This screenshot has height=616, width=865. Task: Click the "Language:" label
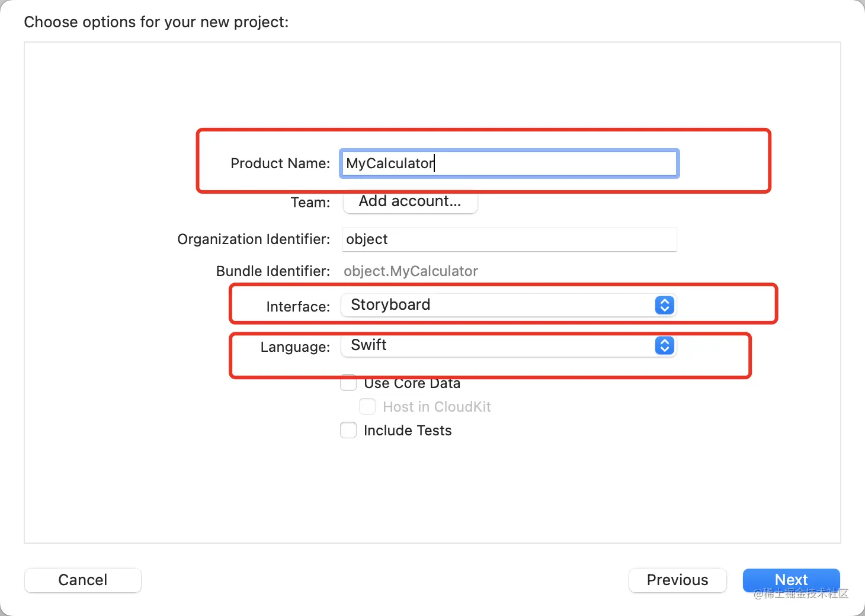point(295,347)
